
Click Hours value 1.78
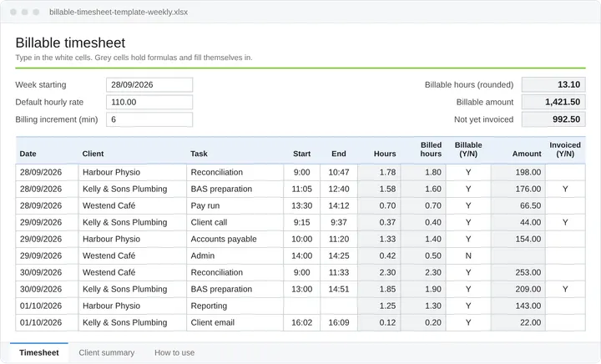380,173
